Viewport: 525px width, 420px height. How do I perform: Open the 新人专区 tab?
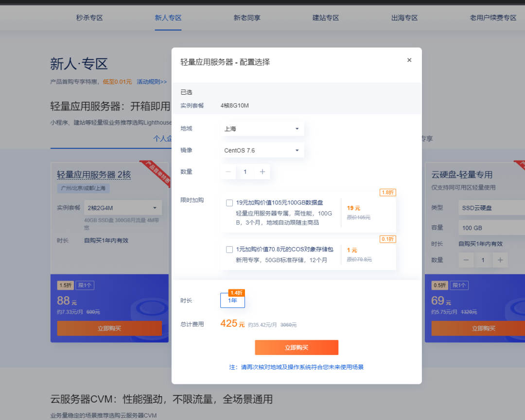168,18
